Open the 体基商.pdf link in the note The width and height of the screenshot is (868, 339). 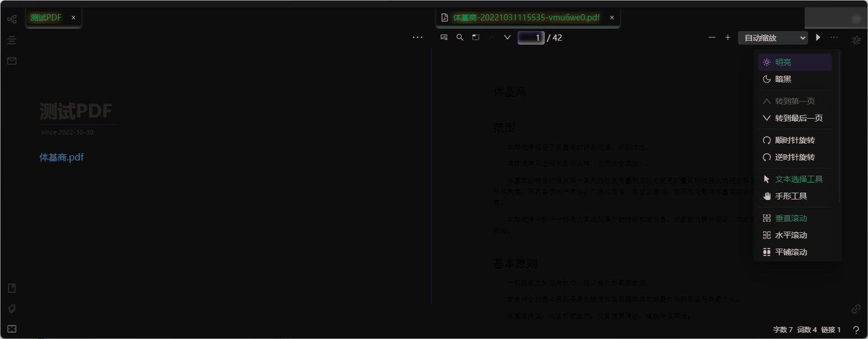point(61,157)
